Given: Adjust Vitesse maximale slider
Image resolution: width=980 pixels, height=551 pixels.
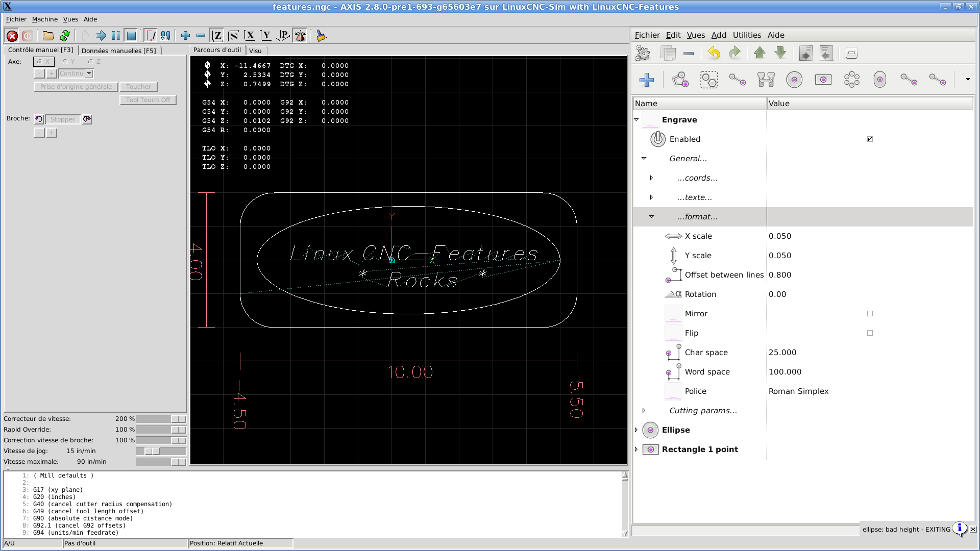Looking at the screenshot, I should 161,462.
